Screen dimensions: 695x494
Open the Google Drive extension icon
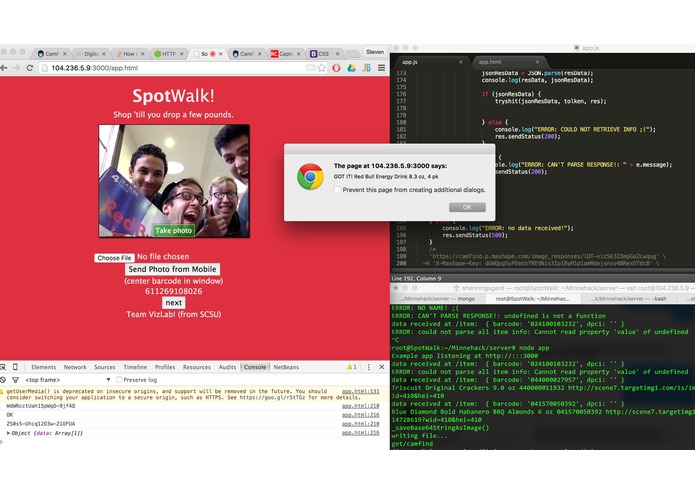tap(351, 68)
